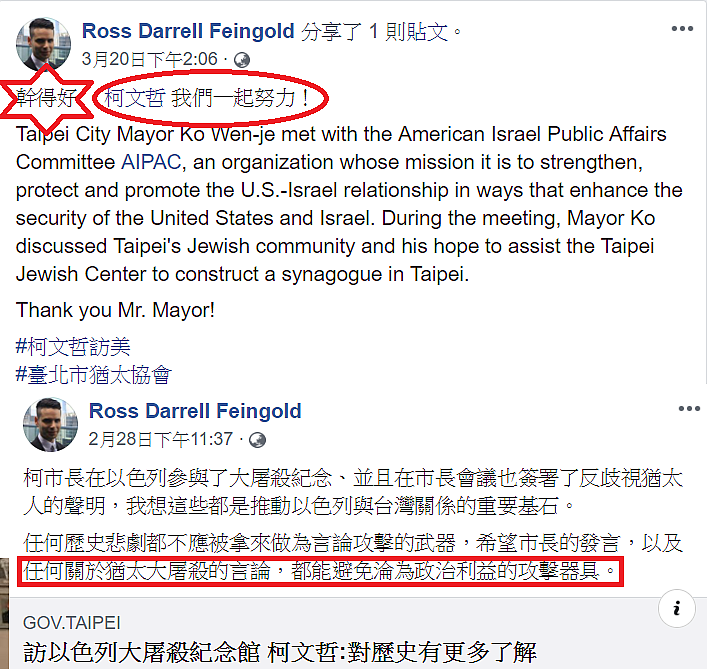Open the second post's three-dot options menu
This screenshot has height=669, width=707.
689,409
